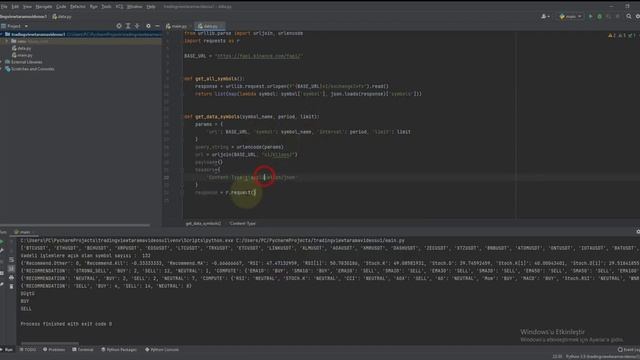Click the Project panel horizontal scrollbar
Screen dimensions: 640x360
point(75,225)
